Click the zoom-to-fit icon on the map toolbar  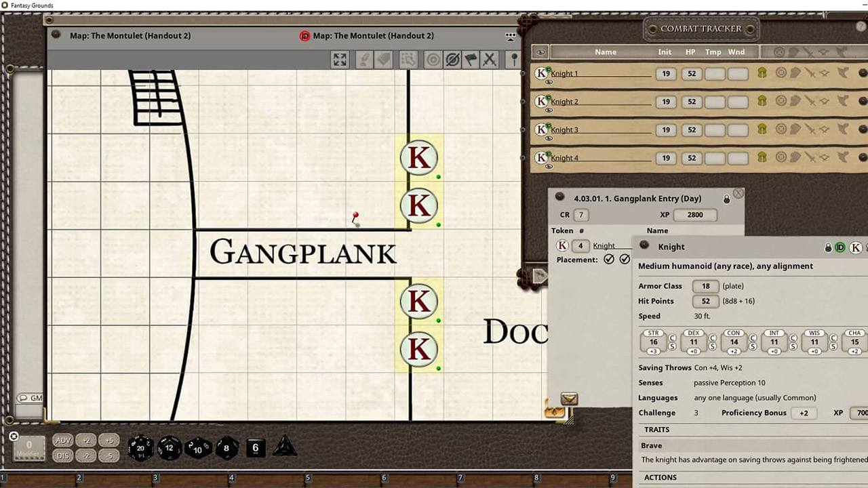pos(339,60)
